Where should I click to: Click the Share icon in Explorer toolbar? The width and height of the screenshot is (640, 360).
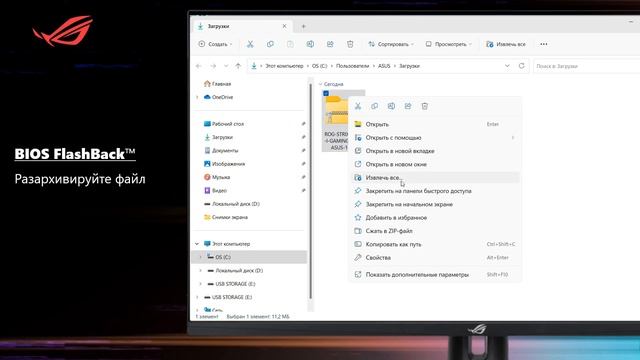330,44
